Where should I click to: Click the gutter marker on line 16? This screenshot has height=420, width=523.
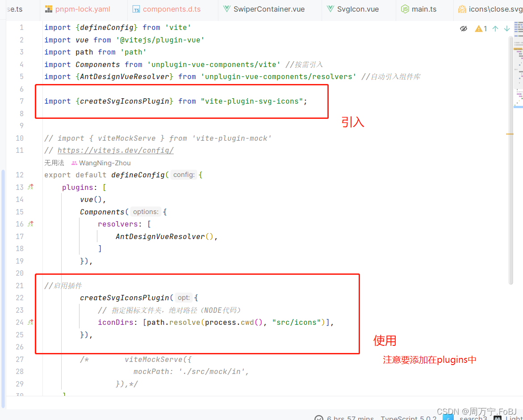coord(31,224)
